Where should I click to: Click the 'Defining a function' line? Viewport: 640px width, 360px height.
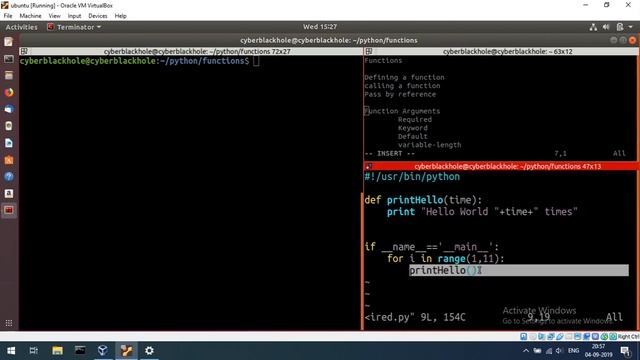click(x=404, y=77)
